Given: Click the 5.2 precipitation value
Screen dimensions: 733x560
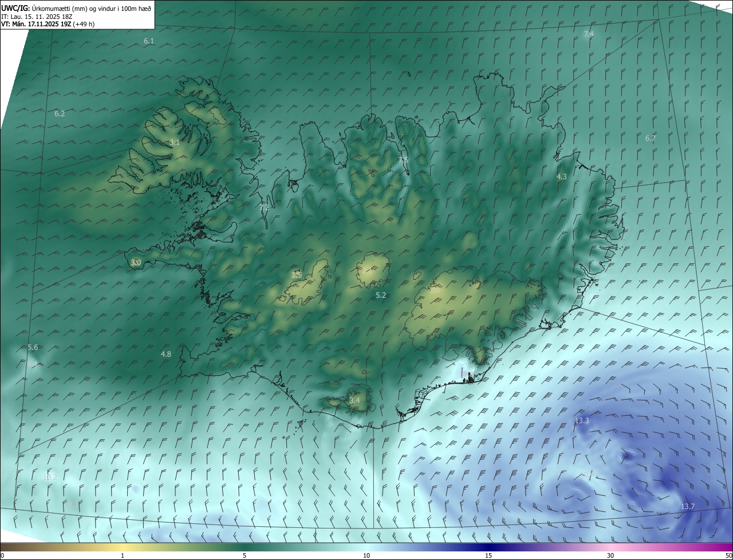Looking at the screenshot, I should click(381, 295).
